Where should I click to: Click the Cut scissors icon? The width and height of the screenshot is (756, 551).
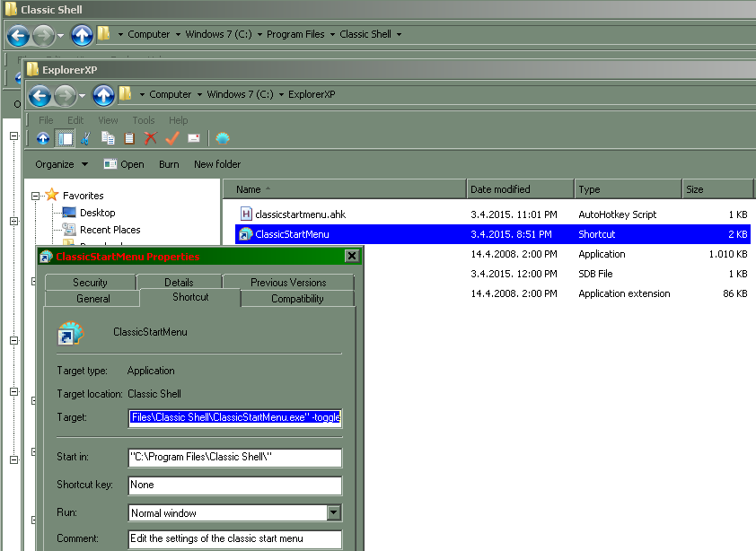coord(86,139)
